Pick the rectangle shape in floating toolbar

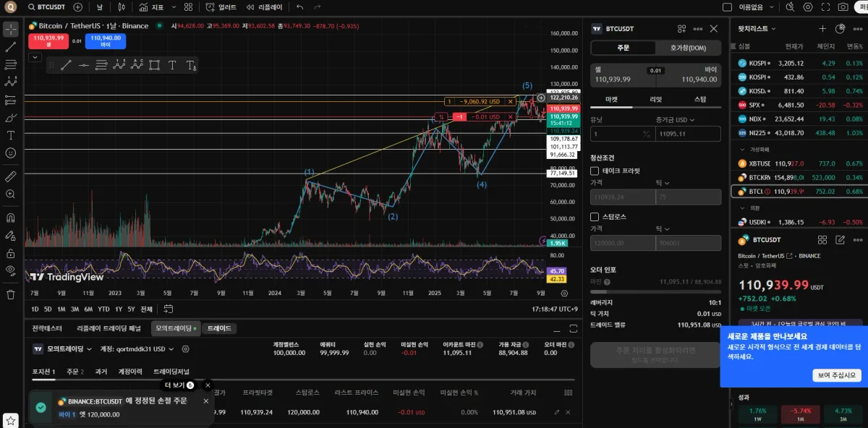click(x=154, y=65)
